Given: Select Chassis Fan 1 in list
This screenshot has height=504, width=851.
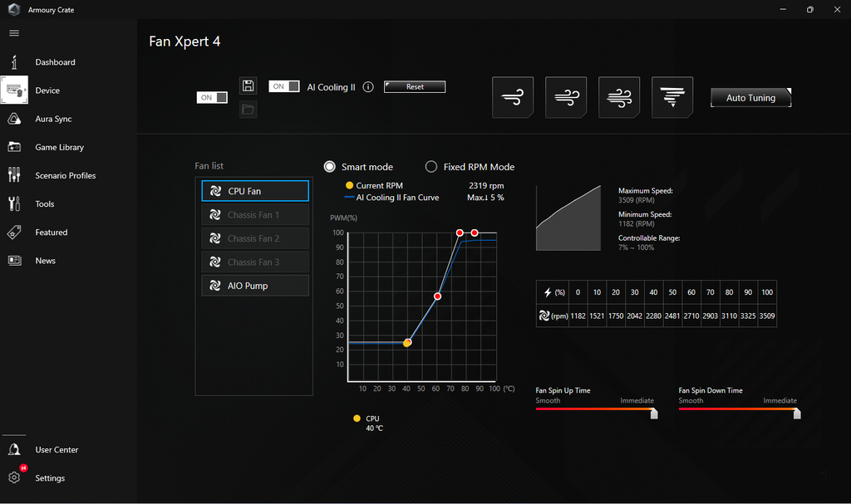Looking at the screenshot, I should (x=255, y=215).
